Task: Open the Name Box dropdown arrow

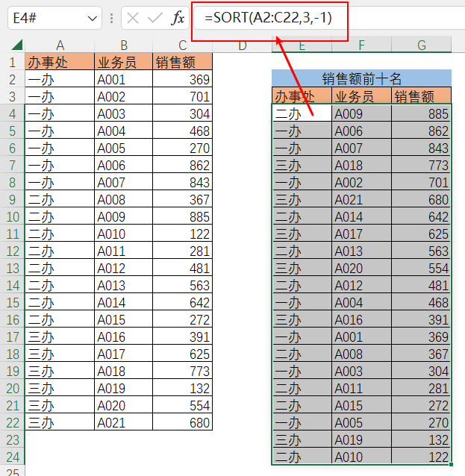Action: 93,19
